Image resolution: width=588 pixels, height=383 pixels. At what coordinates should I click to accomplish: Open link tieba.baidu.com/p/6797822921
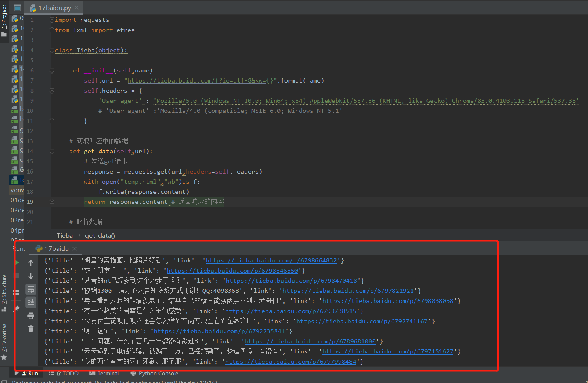coord(348,291)
